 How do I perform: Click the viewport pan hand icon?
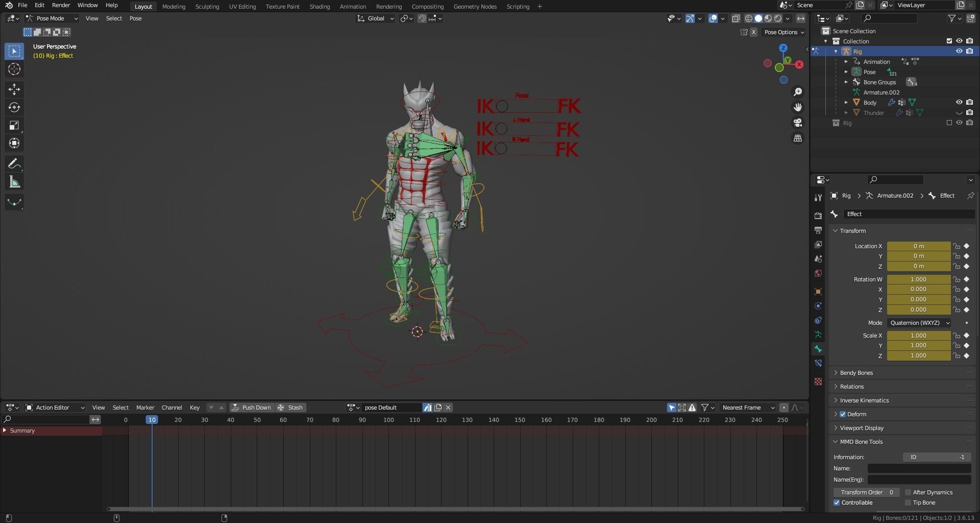click(797, 107)
